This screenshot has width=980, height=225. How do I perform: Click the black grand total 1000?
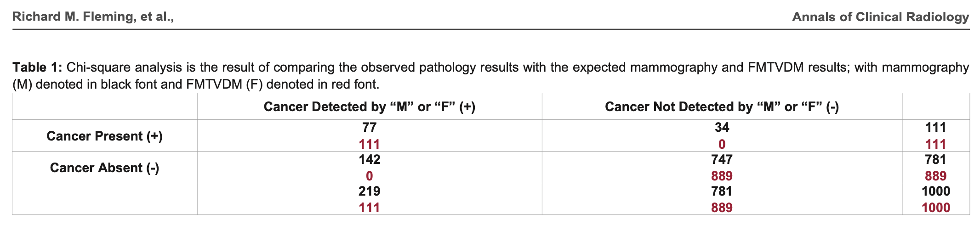pyautogui.click(x=935, y=191)
